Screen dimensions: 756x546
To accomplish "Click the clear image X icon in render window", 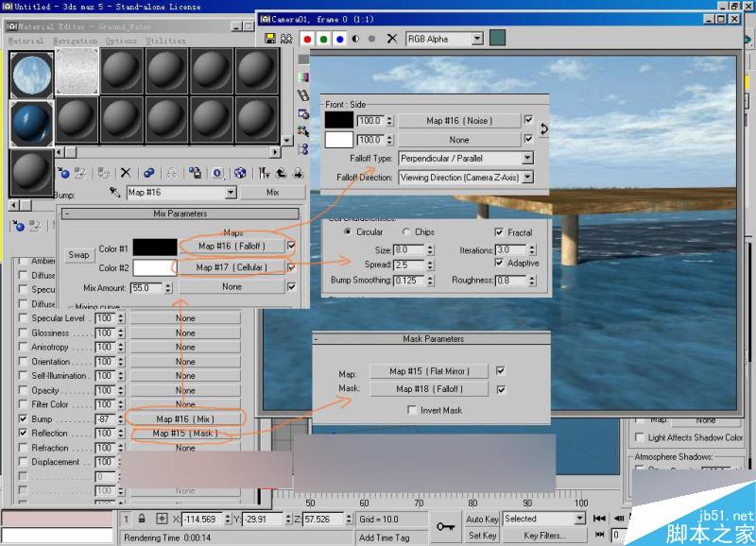I will pyautogui.click(x=392, y=39).
